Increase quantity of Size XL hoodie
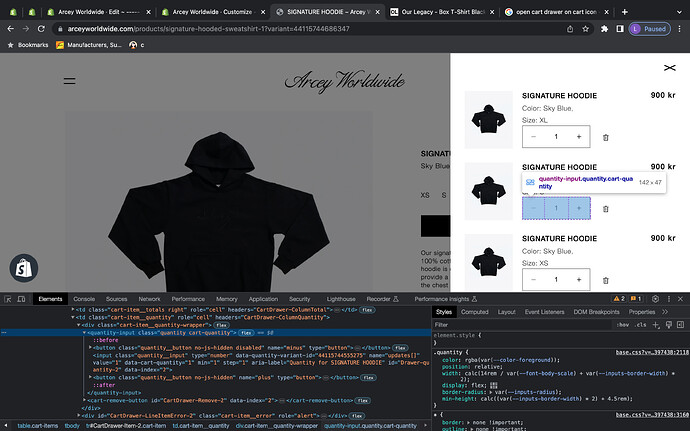 coord(579,136)
